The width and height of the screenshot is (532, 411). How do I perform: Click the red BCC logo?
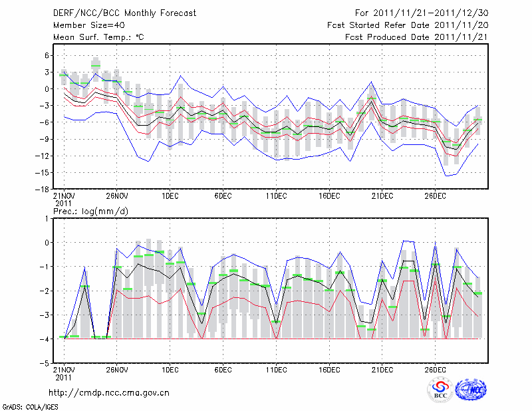(440, 390)
